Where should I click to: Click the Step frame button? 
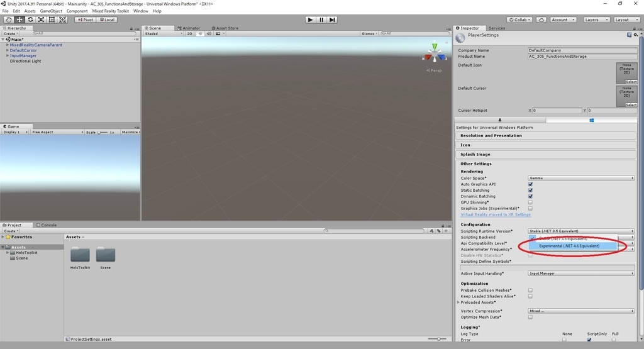[332, 19]
